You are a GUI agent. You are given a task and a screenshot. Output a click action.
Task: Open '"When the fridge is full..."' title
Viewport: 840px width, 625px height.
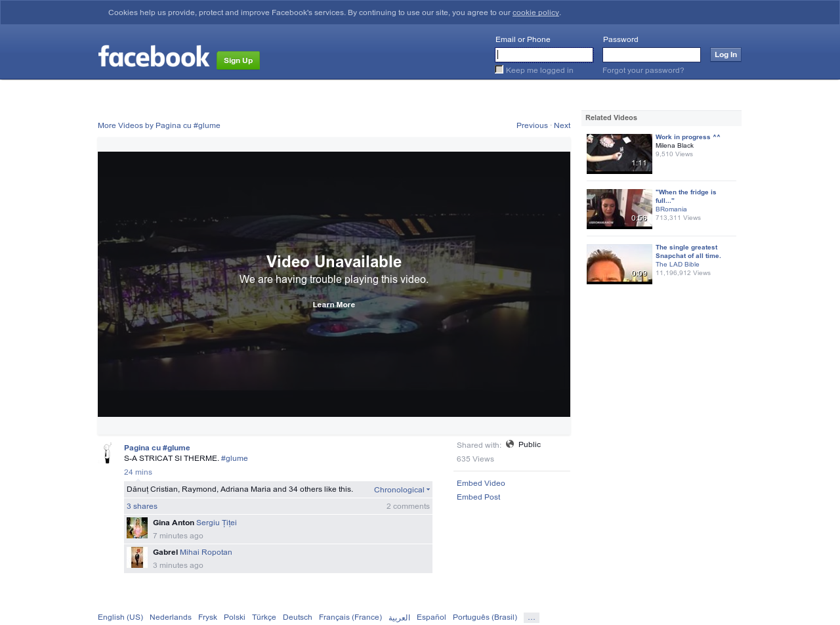point(686,196)
